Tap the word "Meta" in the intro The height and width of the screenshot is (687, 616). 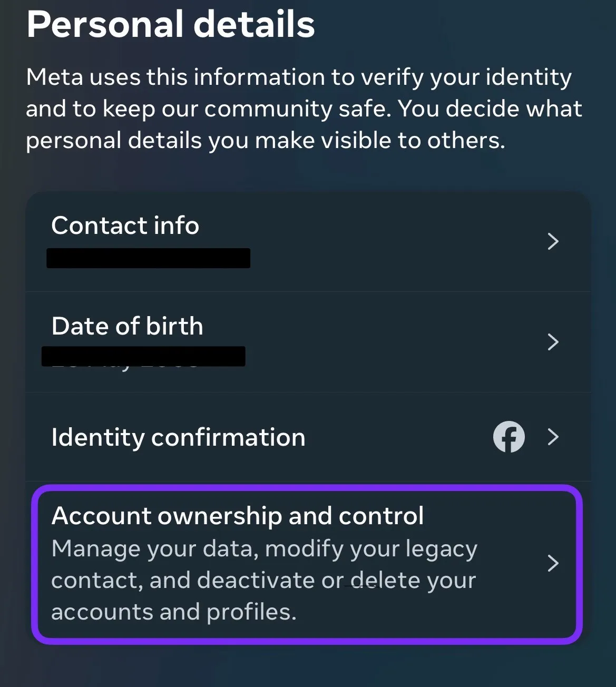tap(55, 77)
